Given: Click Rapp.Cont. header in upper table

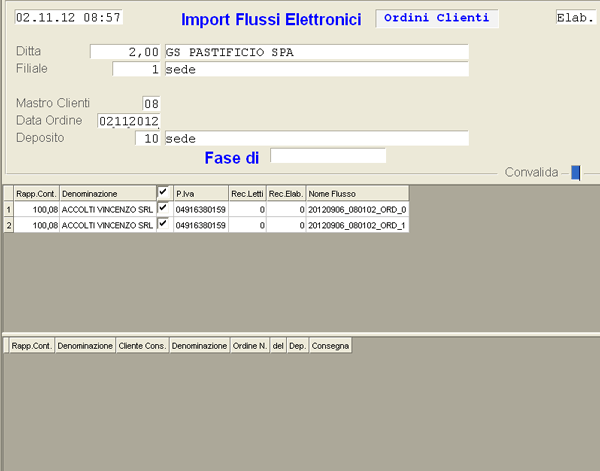Looking at the screenshot, I should 36,194.
